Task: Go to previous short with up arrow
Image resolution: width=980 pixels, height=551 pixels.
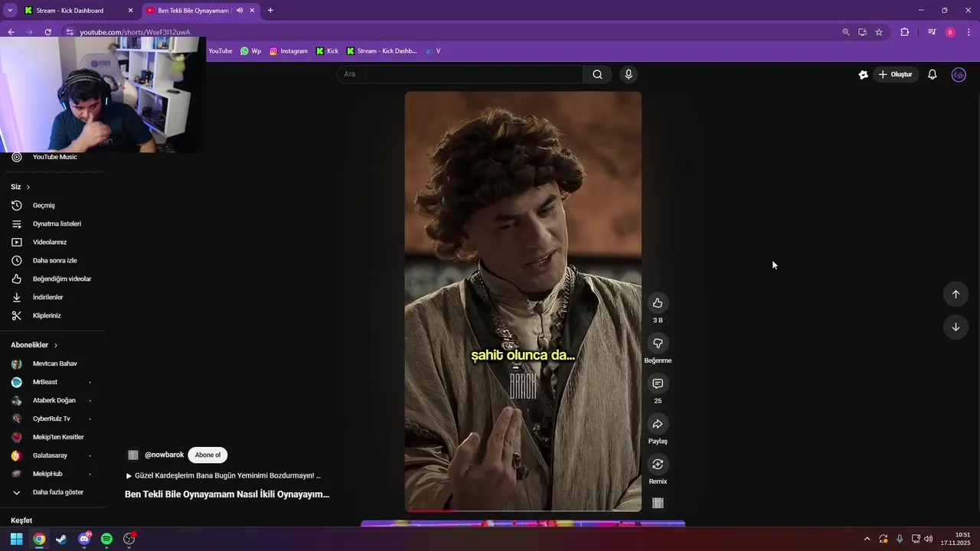Action: click(955, 294)
